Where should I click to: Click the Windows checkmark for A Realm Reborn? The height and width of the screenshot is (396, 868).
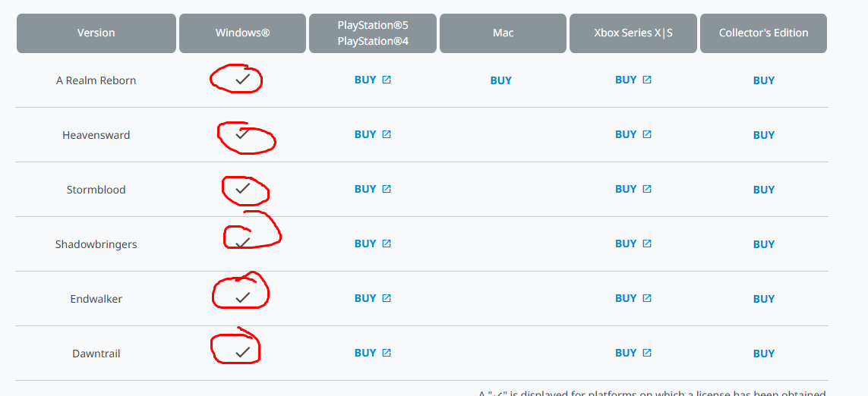tap(243, 79)
